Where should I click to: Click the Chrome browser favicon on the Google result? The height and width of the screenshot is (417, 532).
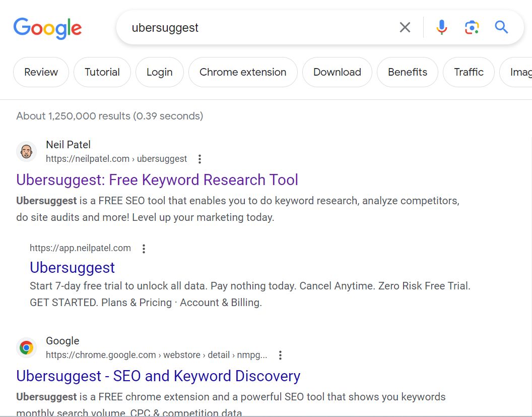26,347
